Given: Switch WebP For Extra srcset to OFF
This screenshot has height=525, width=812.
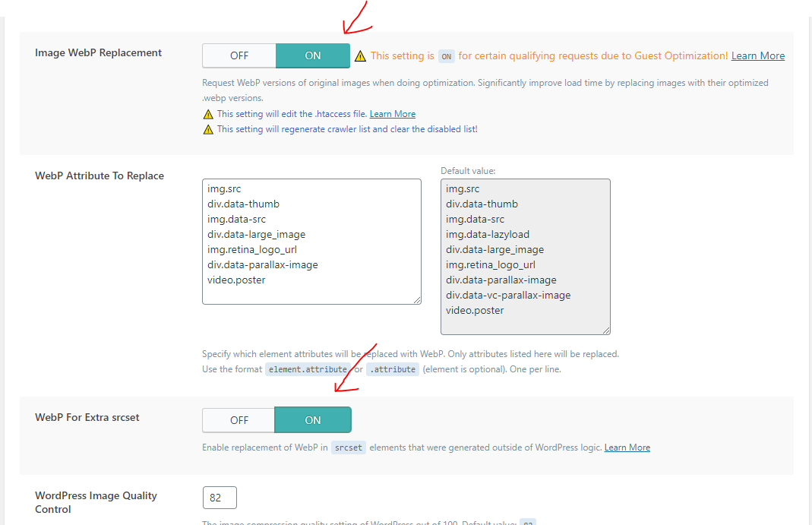Looking at the screenshot, I should click(x=239, y=420).
